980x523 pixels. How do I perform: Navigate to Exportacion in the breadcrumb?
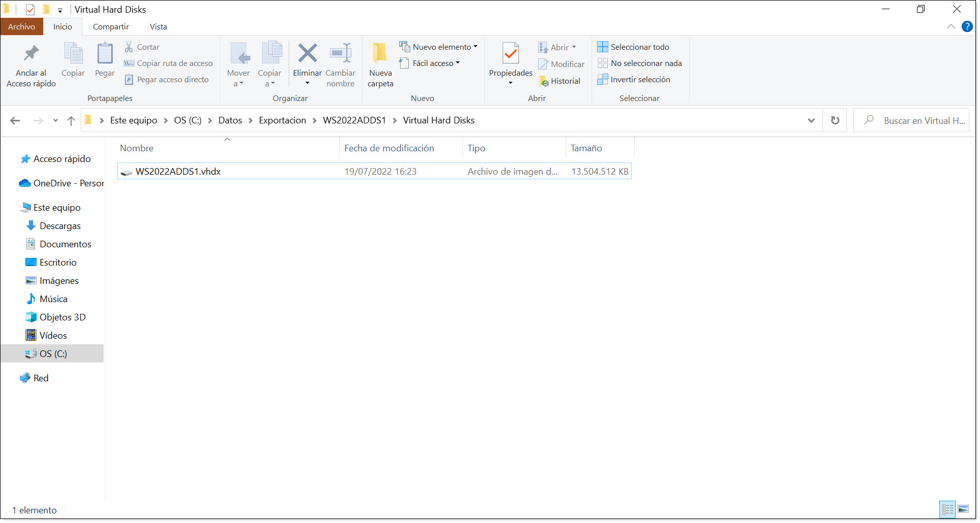point(282,120)
